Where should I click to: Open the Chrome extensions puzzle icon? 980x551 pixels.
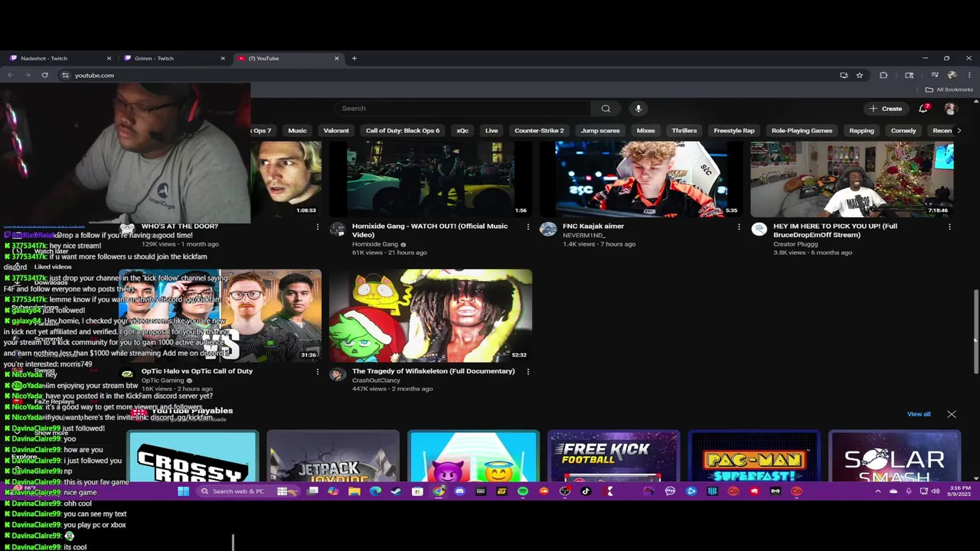884,75
